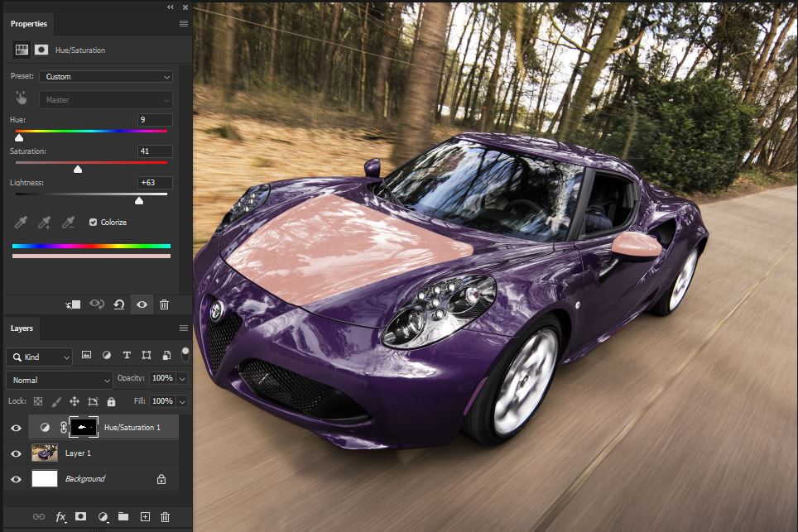This screenshot has height=532, width=798.
Task: Open the Properties panel menu
Action: point(184,23)
